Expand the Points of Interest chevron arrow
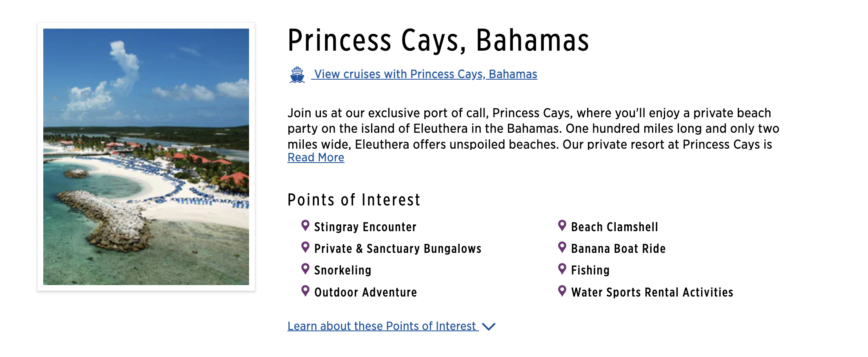Viewport: 868px width, 357px height. point(489,326)
